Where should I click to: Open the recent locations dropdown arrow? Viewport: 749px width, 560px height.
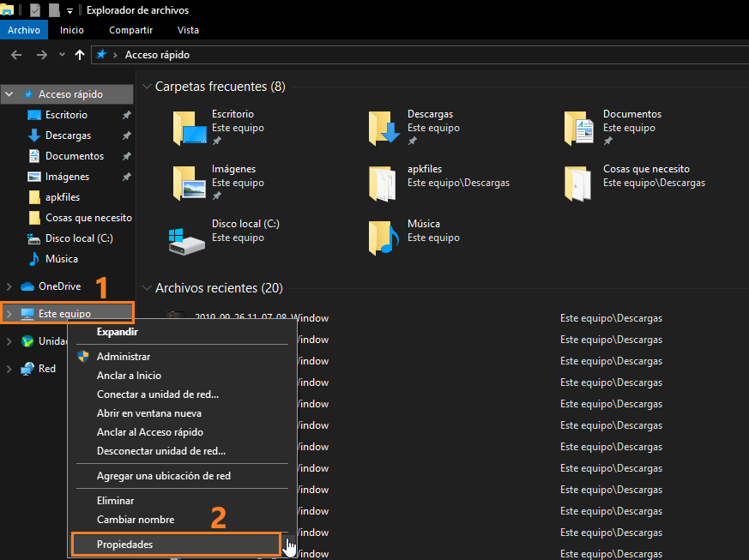point(62,55)
